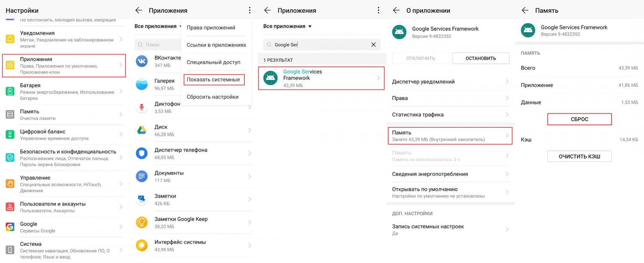
Task: Open 'Память' storage row chevron
Action: tap(507, 136)
